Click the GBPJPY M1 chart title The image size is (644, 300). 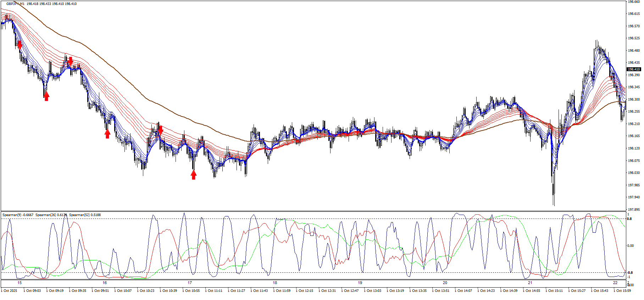point(15,4)
